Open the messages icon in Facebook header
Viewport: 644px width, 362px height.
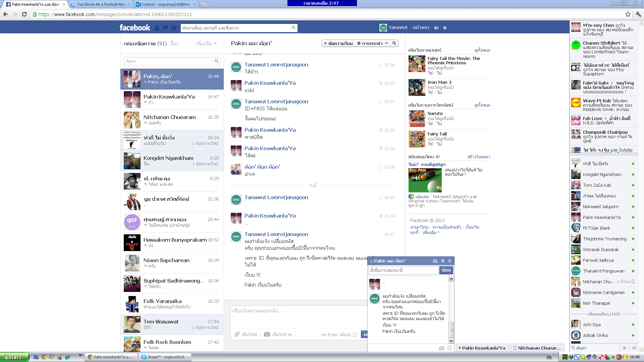(x=165, y=28)
